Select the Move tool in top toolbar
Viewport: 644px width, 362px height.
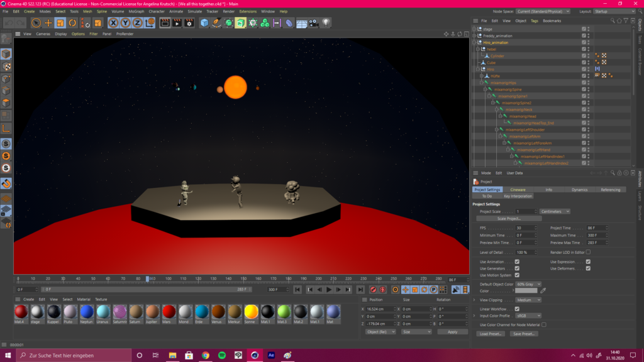pyautogui.click(x=48, y=23)
